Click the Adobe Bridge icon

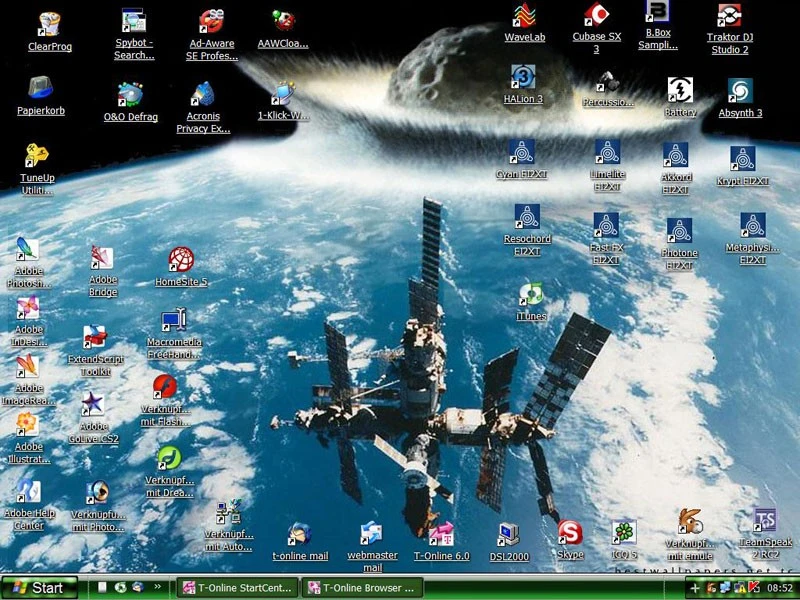(x=102, y=259)
